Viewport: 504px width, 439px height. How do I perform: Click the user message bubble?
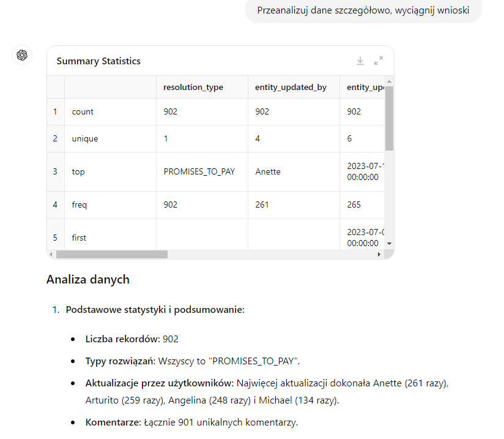pos(363,10)
